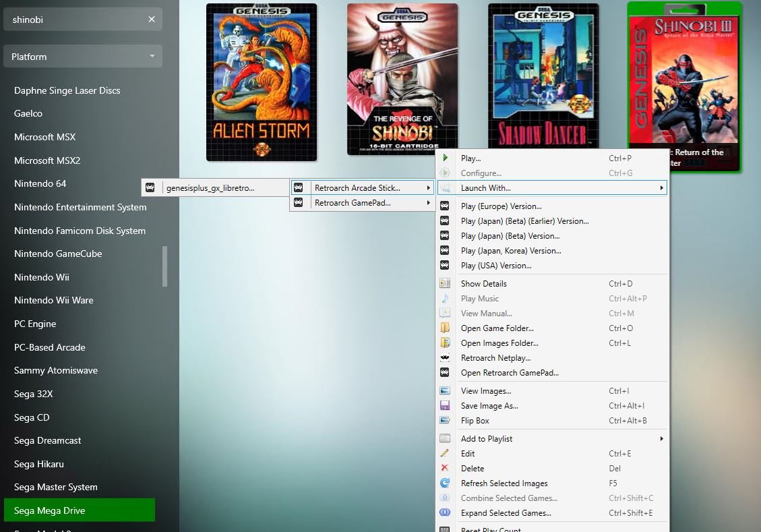Screen dimensions: 761x532
Task: Open Sega Master System platform
Action: (56, 487)
